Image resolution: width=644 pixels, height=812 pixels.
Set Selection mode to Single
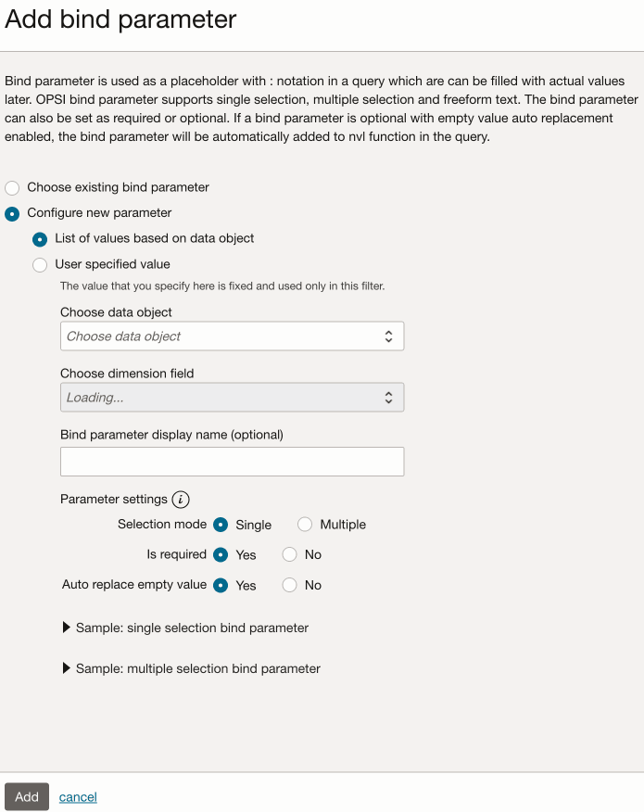(221, 525)
